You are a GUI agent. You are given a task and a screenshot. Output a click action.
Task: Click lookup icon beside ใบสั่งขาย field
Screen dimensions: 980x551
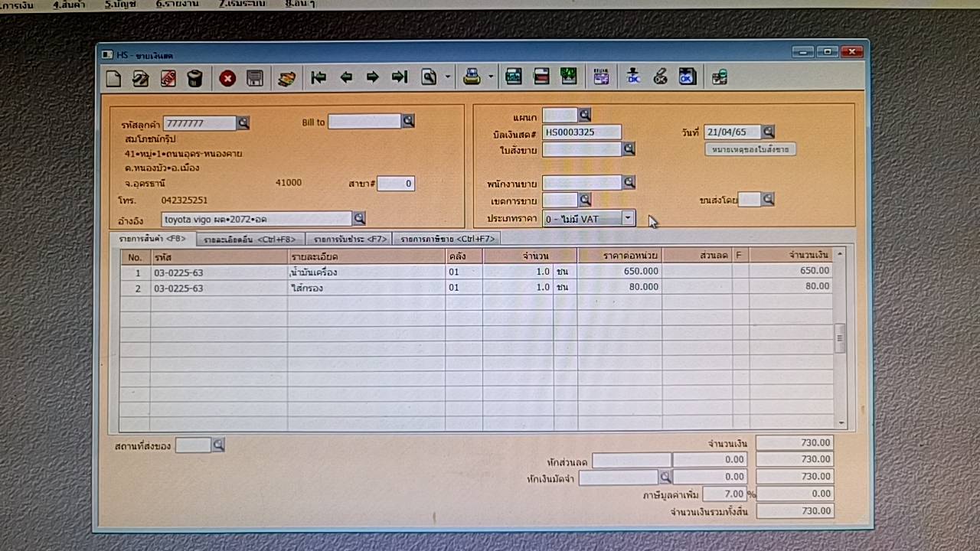(629, 149)
